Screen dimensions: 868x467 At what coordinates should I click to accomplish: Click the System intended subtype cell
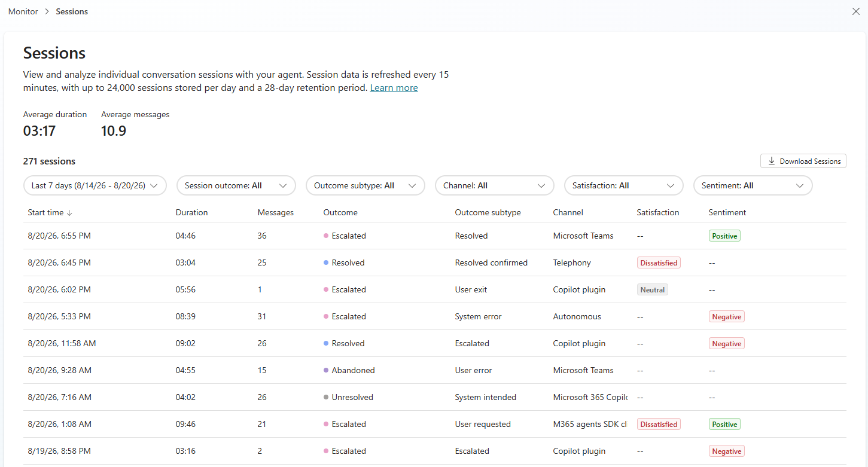[x=485, y=397]
